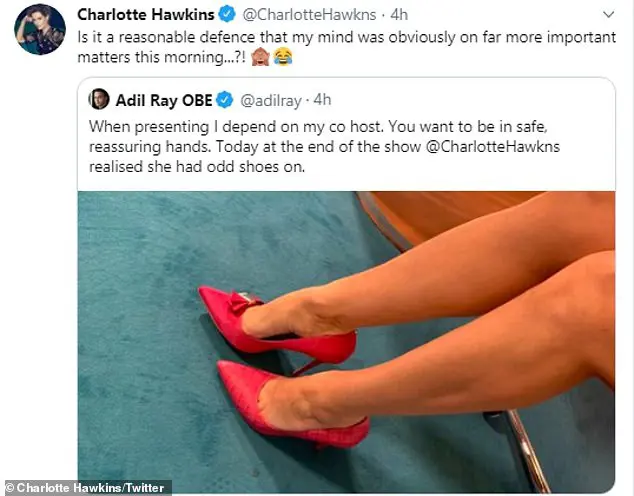This screenshot has width=634, height=496.
Task: Select the Charlotte Hawkins display name
Action: (x=146, y=15)
